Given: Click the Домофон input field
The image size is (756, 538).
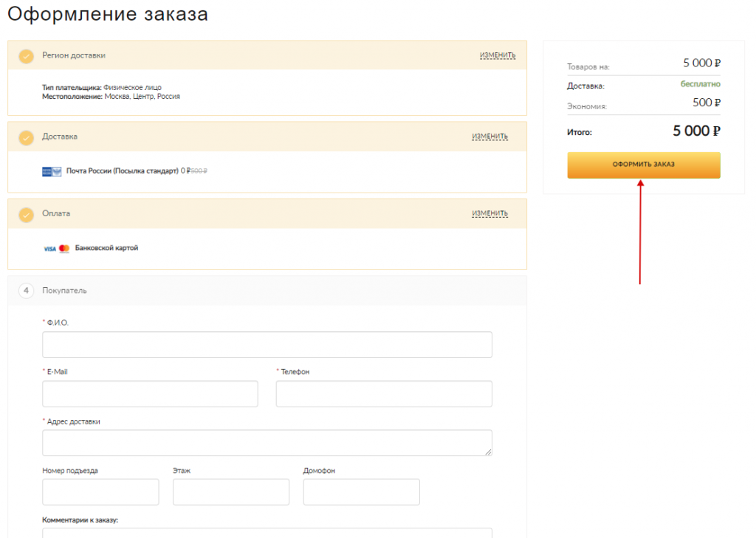Looking at the screenshot, I should tap(361, 492).
